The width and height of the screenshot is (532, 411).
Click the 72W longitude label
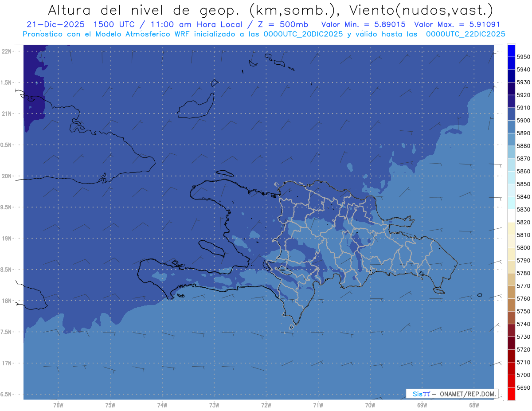(266, 405)
